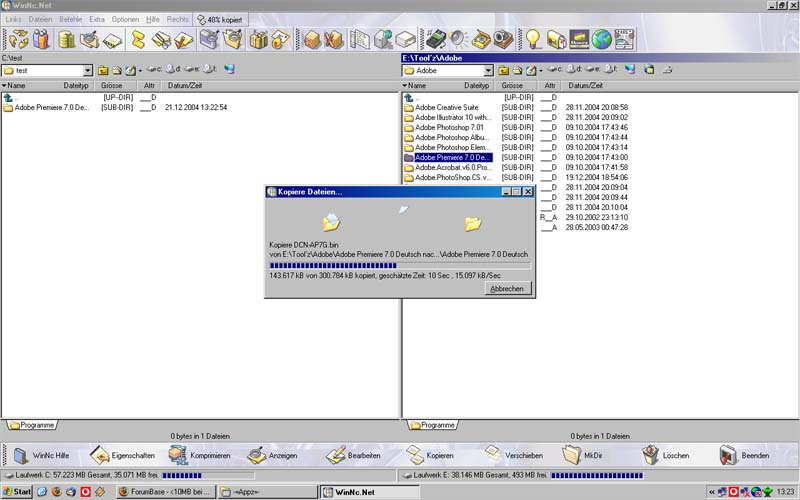Open the Befehle menu
This screenshot has width=800, height=500.
click(71, 19)
